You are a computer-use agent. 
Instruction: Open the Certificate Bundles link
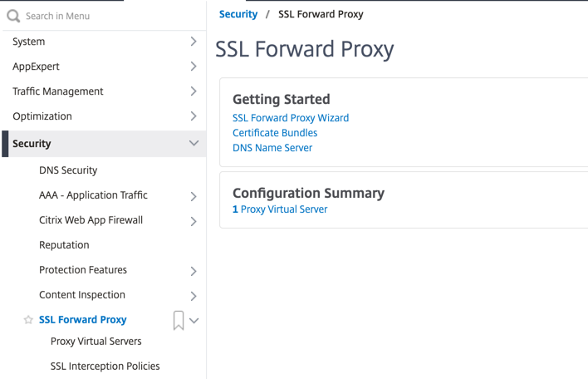(275, 133)
